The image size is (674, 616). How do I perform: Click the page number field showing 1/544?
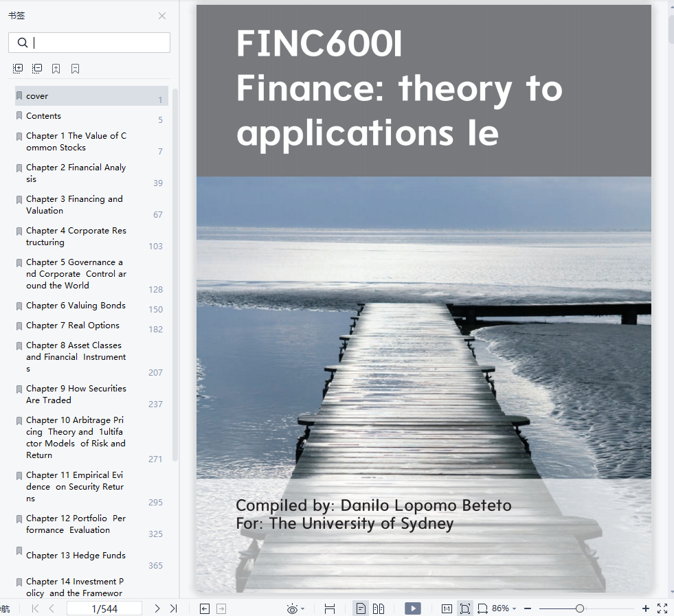[104, 608]
